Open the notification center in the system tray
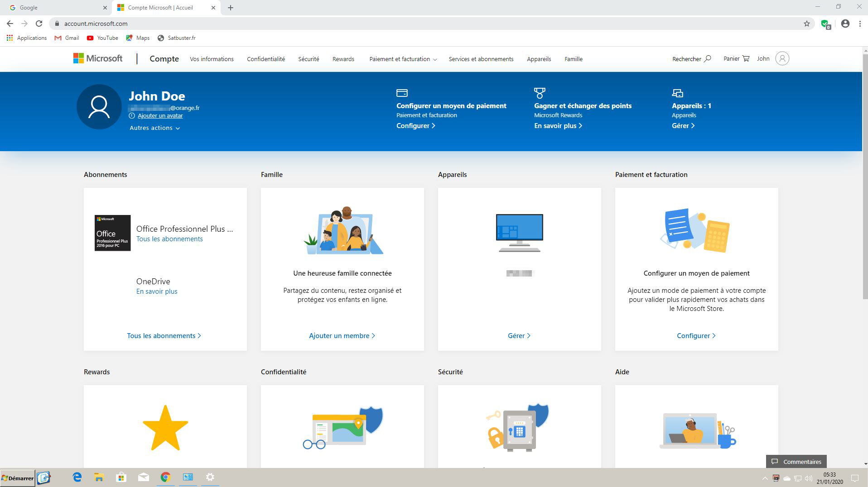Screen dimensions: 868x487 click(x=855, y=478)
